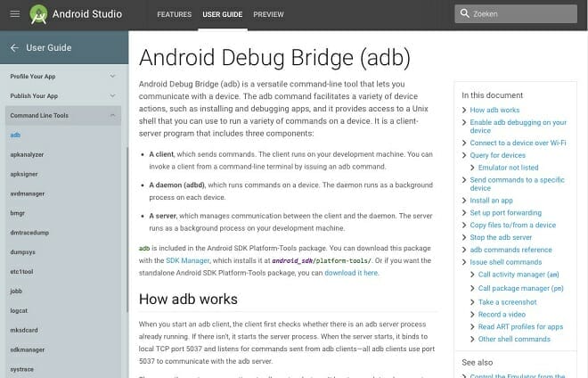Open apksigner in the sidebar
Screen dimensions: 588x378
point(24,174)
